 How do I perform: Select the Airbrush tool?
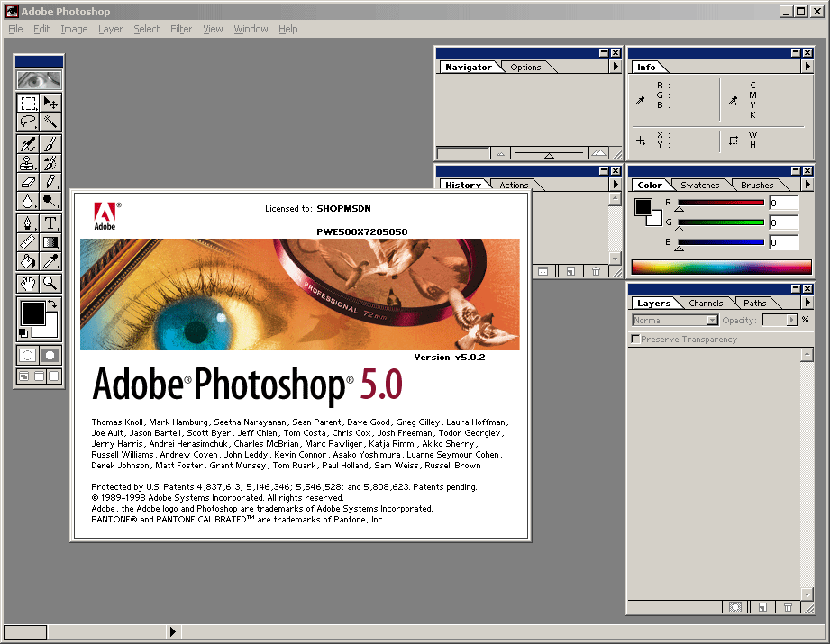point(28,144)
